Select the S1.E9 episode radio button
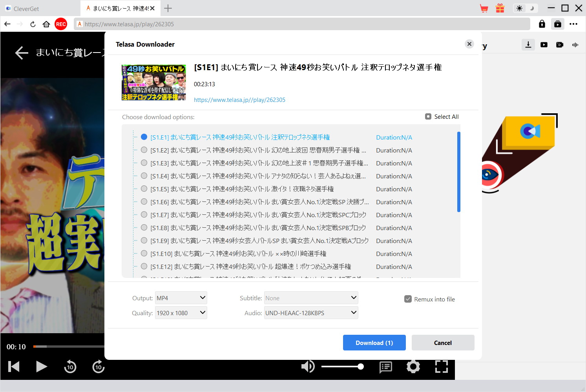 point(144,240)
